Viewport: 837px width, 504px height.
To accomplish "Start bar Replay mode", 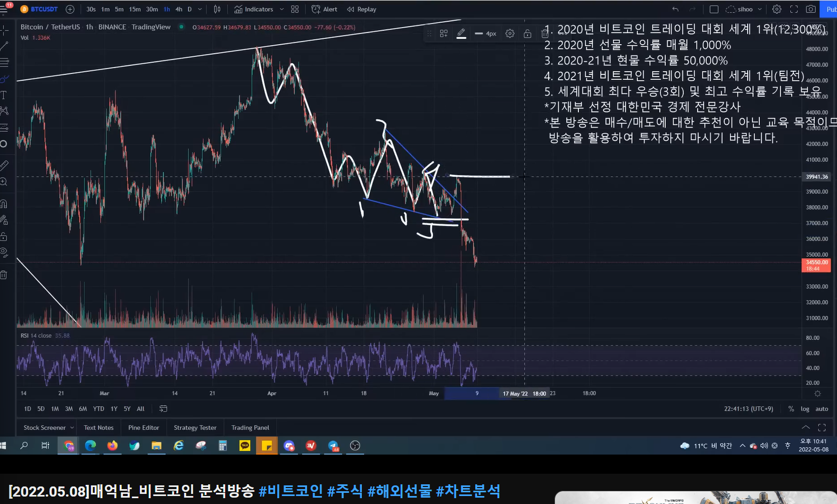I will (362, 9).
